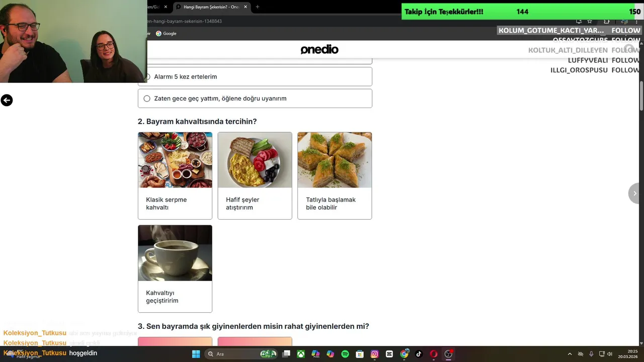Open the Microsoft 365 taskbar icon

coord(315,354)
